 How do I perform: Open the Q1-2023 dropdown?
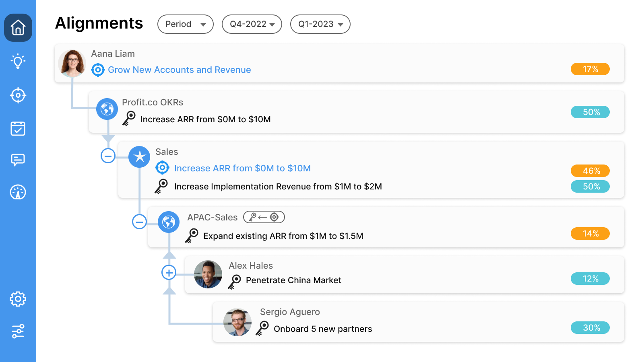coord(320,24)
